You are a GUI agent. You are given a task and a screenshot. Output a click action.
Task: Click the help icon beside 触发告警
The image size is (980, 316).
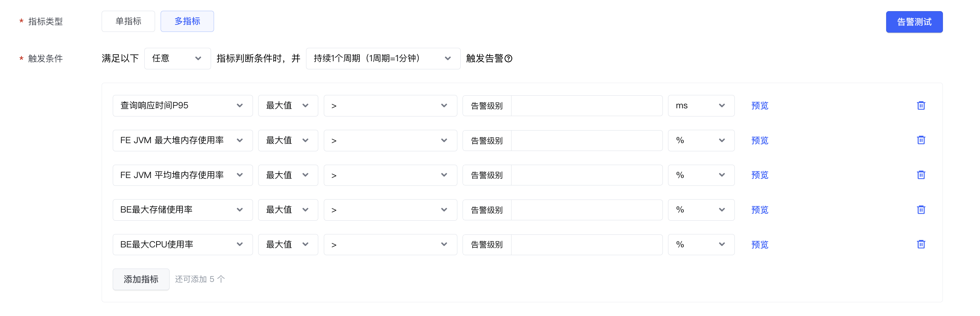pos(508,59)
